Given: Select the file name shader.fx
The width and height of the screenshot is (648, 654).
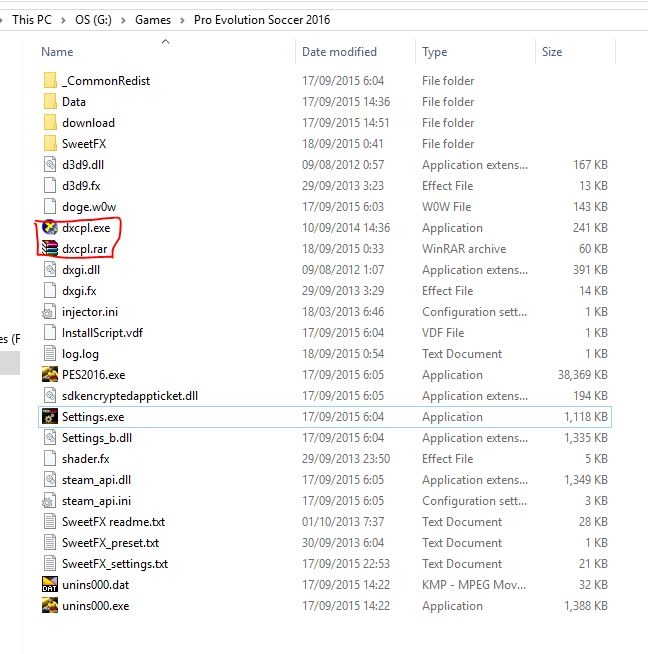Looking at the screenshot, I should tap(85, 459).
